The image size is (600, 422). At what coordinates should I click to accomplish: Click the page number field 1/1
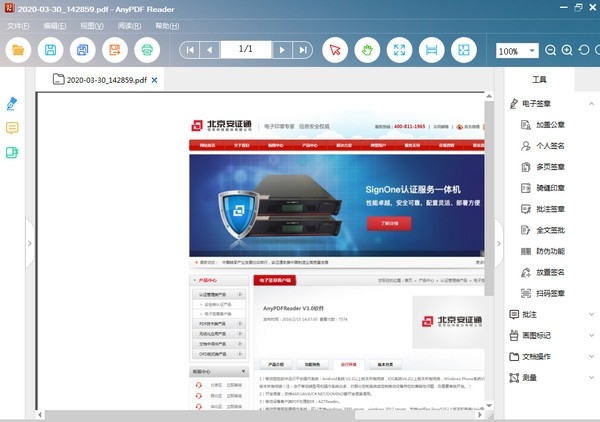click(x=246, y=49)
